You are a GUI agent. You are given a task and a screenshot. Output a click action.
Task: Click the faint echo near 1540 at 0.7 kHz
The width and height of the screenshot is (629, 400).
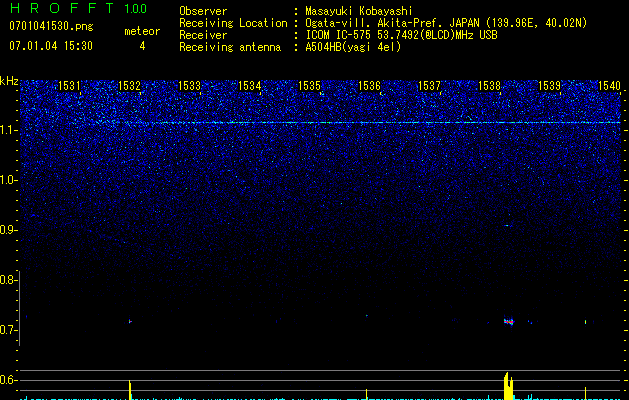pos(585,321)
